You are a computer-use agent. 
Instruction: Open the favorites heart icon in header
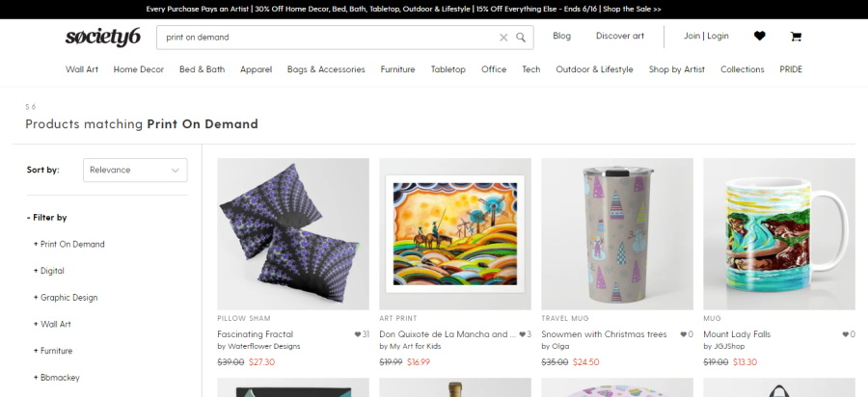[x=759, y=37]
